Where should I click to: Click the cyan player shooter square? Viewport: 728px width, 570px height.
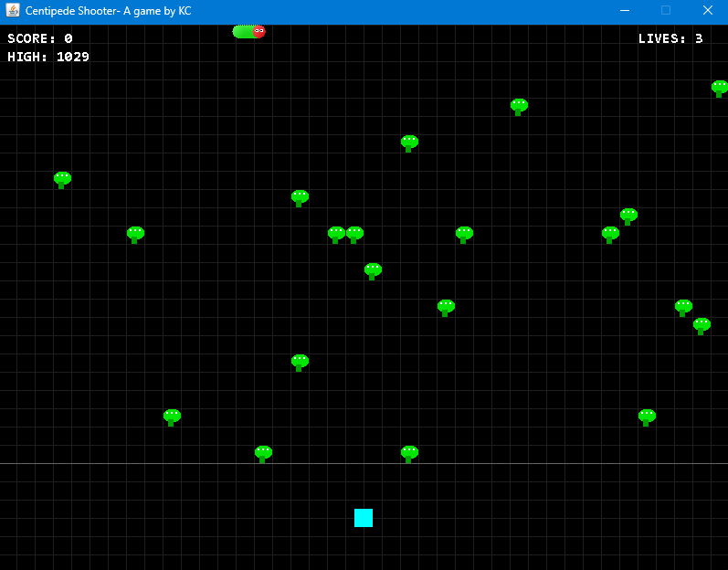[364, 518]
